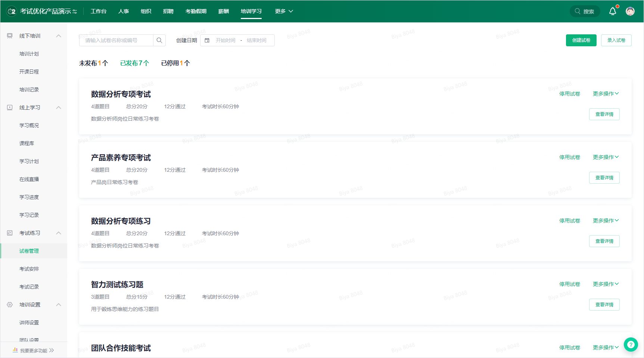Open the 组织 menu
Screen dimensions: 644x358
tap(146, 11)
